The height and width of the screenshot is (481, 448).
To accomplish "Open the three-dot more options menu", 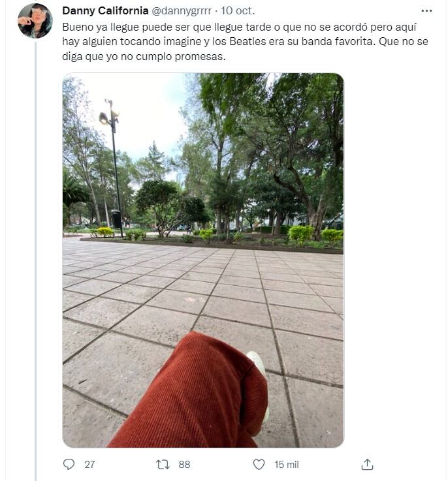I will click(426, 10).
